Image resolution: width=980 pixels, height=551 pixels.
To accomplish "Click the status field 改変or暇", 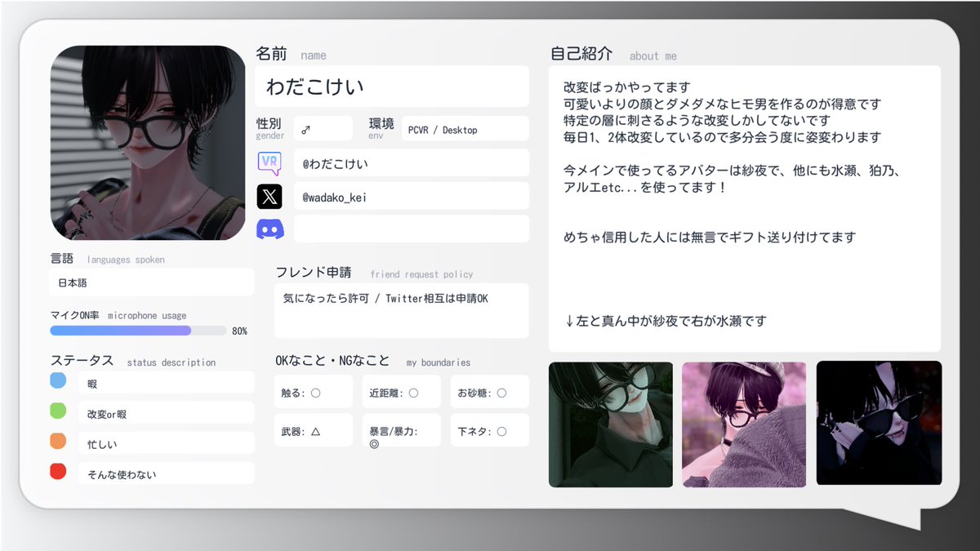I will pyautogui.click(x=167, y=413).
